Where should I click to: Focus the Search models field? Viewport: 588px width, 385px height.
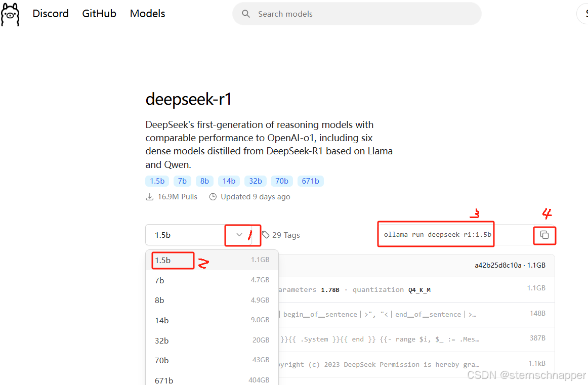coord(357,14)
